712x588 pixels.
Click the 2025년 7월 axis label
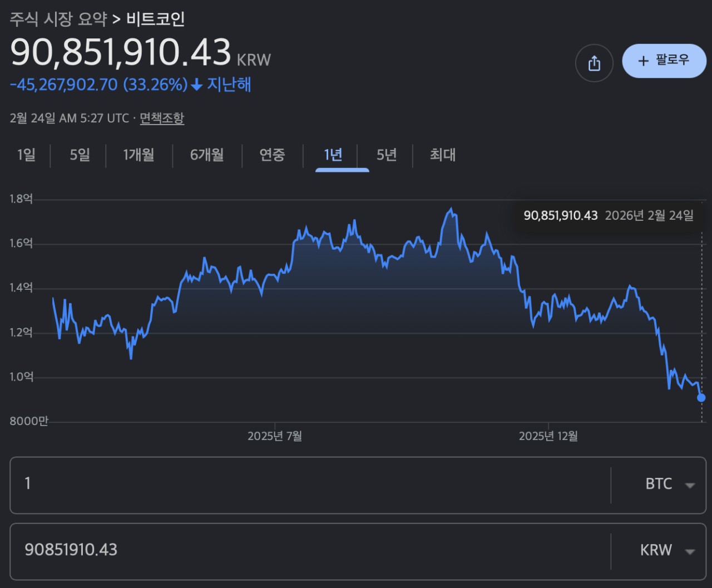274,436
